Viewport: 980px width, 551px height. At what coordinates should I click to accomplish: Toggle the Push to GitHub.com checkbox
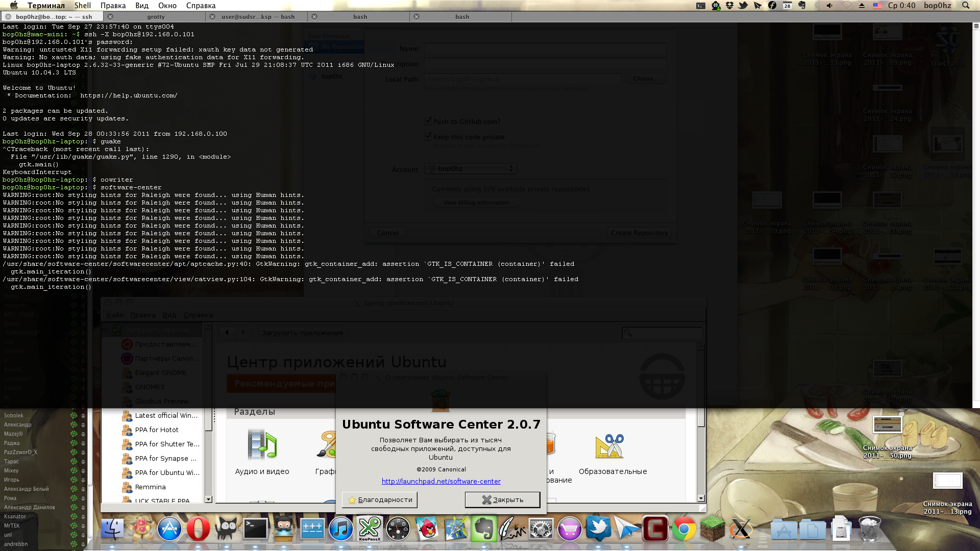[x=428, y=121]
